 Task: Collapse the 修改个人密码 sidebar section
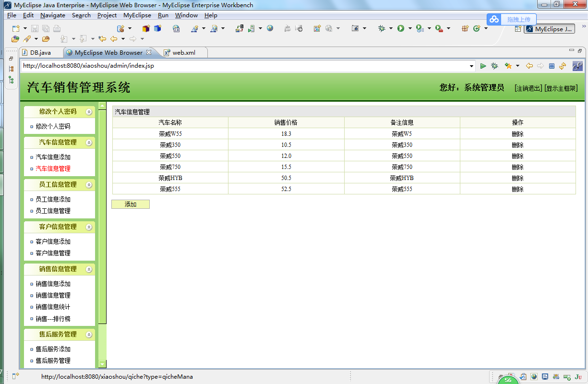click(x=89, y=112)
